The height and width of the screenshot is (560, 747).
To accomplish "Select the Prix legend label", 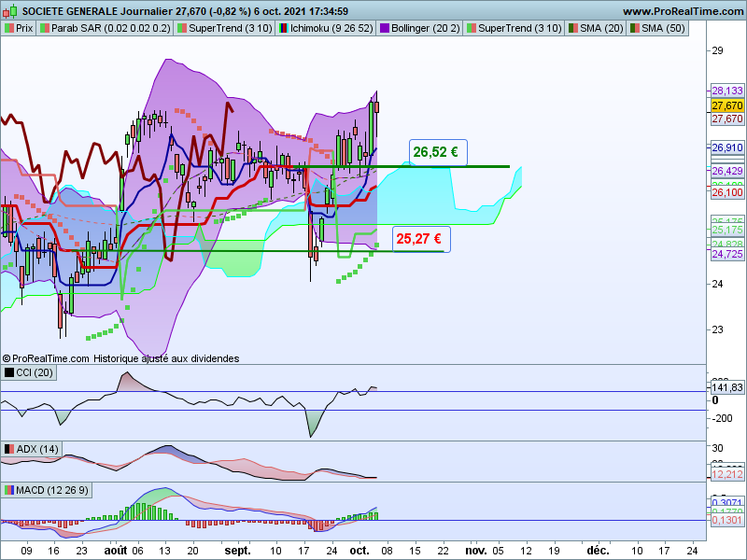I will [x=24, y=28].
